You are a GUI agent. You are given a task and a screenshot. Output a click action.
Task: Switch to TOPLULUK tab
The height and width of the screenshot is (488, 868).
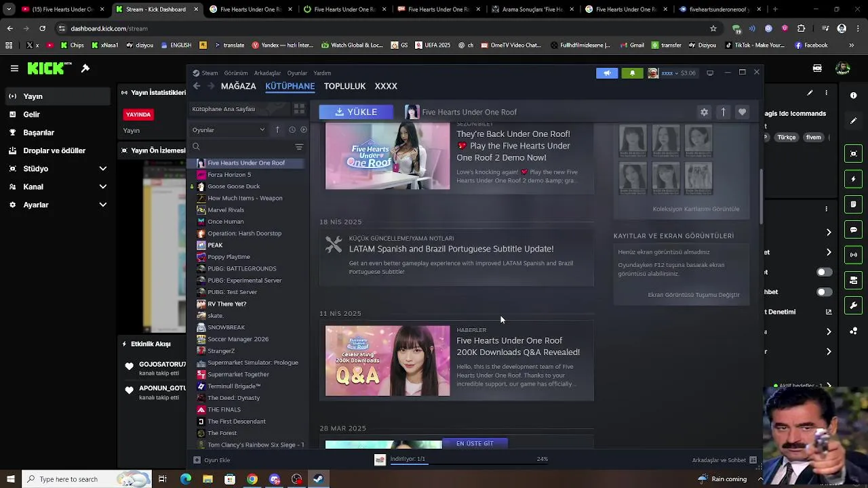point(344,86)
